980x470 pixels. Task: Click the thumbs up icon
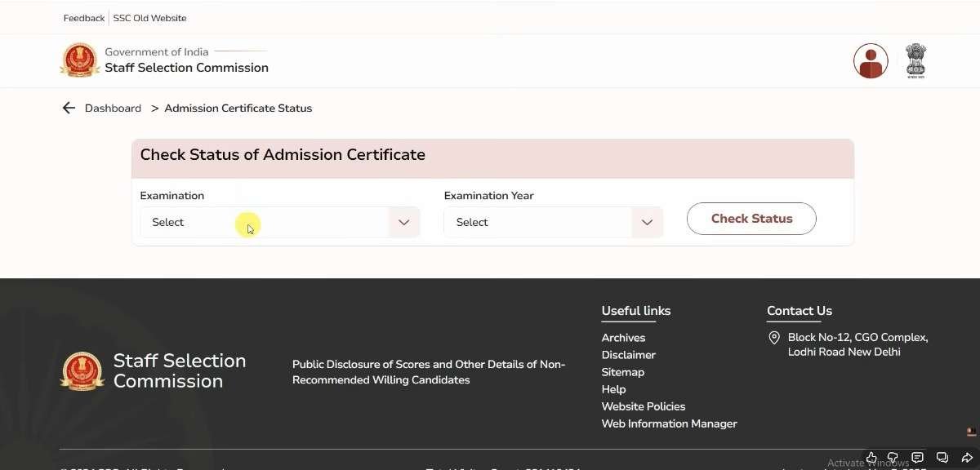point(871,458)
